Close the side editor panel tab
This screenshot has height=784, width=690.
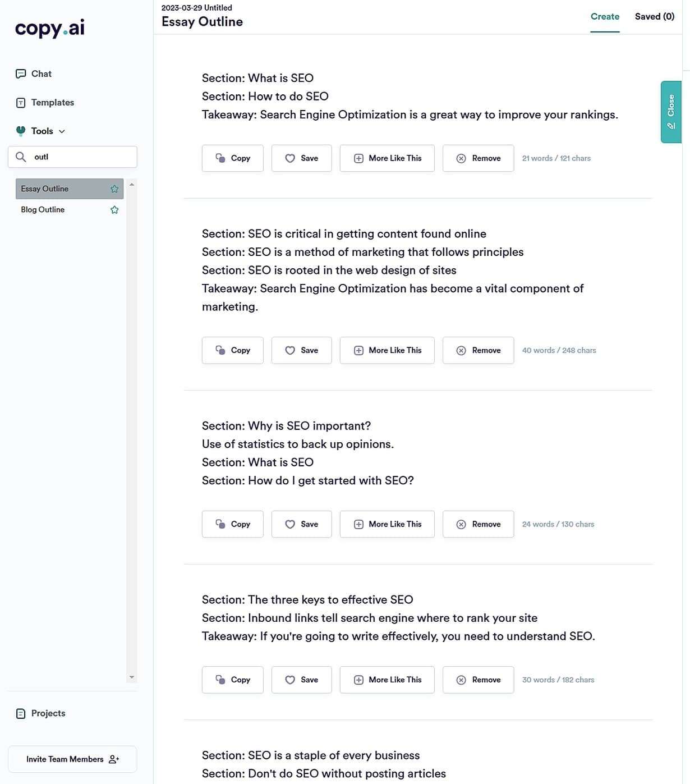(671, 112)
